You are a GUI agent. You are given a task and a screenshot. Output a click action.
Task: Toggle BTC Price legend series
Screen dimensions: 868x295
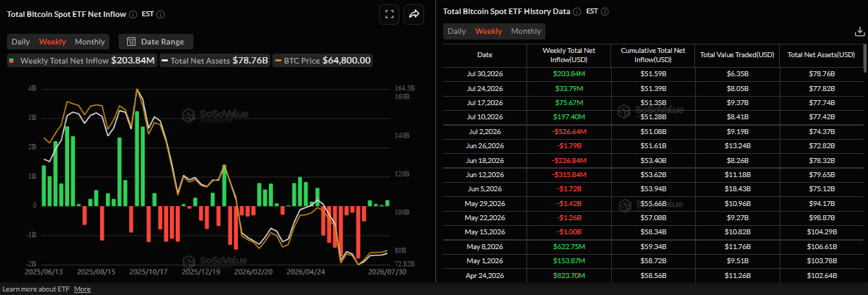(x=323, y=61)
